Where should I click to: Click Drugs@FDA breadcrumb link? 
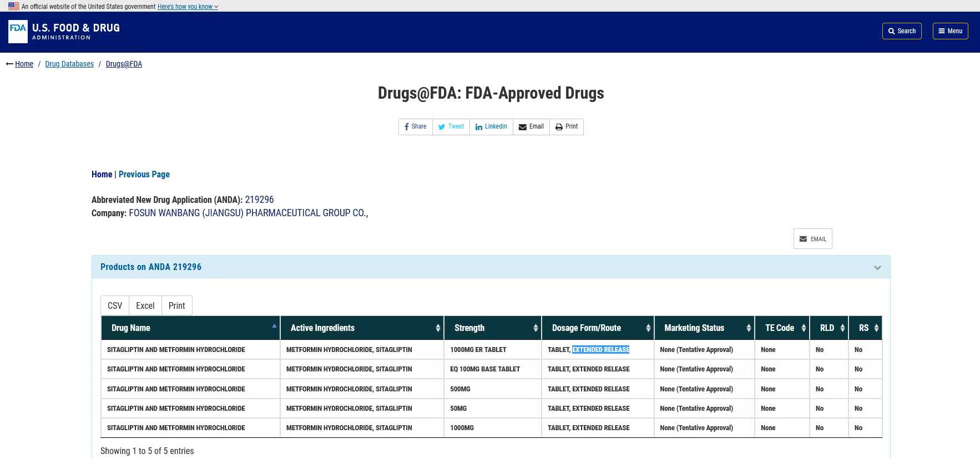pyautogui.click(x=124, y=64)
